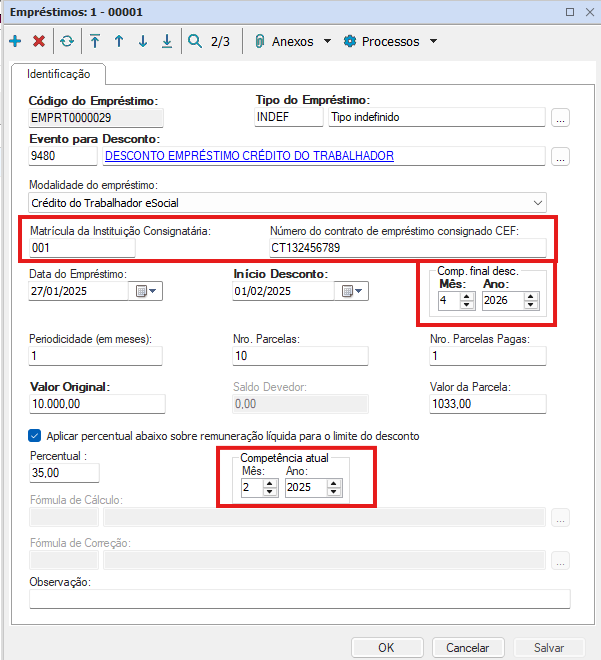Click the Observação text field
The width and height of the screenshot is (601, 660).
point(300,599)
